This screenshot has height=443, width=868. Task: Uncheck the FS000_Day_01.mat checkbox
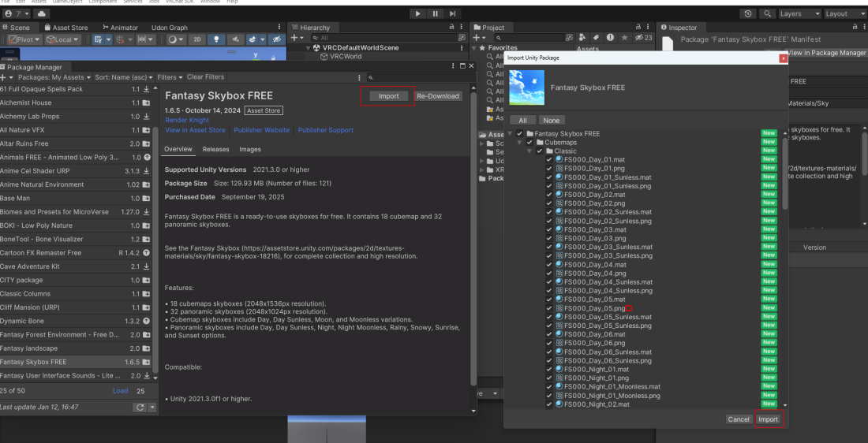click(x=549, y=160)
